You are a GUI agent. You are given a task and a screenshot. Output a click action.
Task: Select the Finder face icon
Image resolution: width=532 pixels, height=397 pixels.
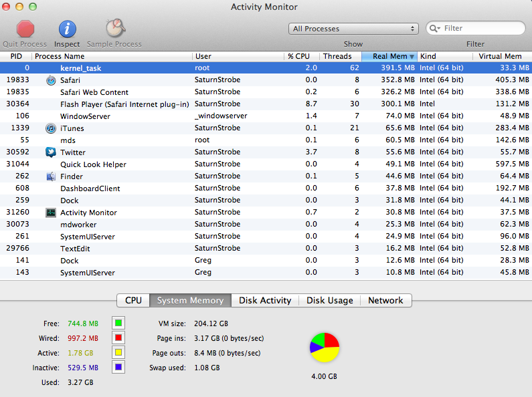tap(51, 176)
